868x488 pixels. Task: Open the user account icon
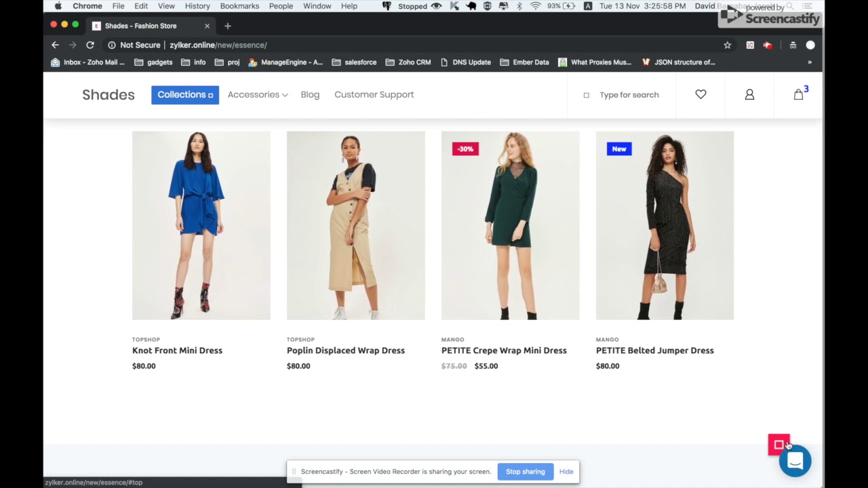coord(749,95)
